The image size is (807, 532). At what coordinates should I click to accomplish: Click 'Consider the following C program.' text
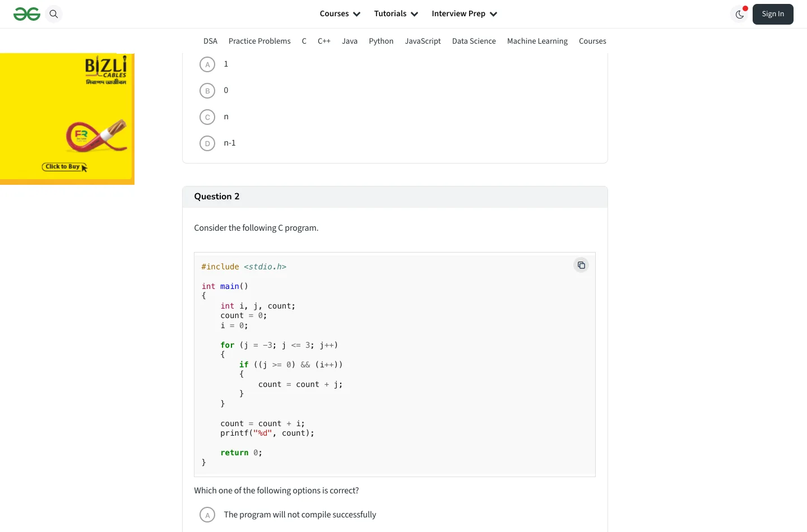(256, 228)
